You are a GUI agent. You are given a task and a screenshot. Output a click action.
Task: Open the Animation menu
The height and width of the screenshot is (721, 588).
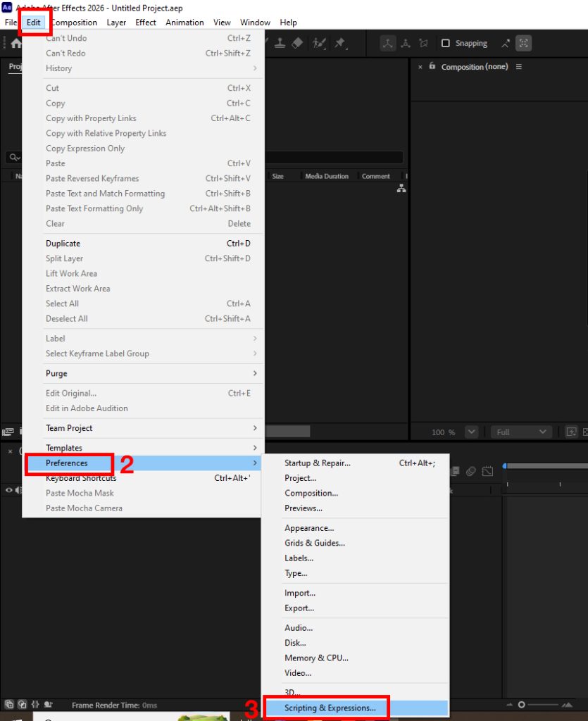(x=184, y=22)
